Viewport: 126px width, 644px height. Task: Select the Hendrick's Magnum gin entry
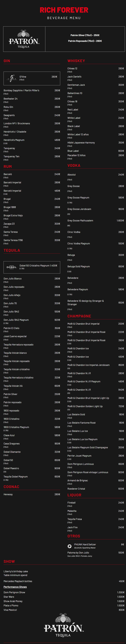point(14,140)
